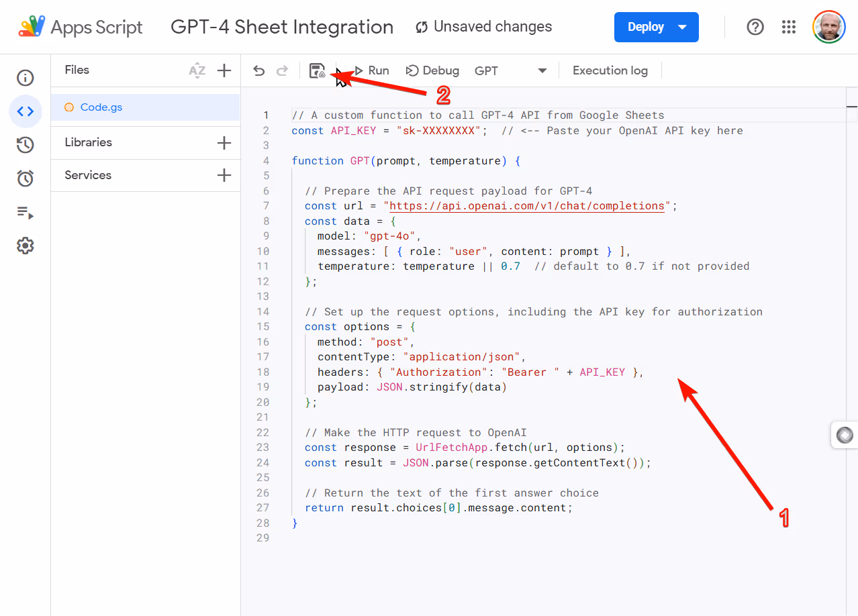Image resolution: width=858 pixels, height=616 pixels.
Task: Click JSON.stringify(data) payload line
Action: click(x=412, y=387)
